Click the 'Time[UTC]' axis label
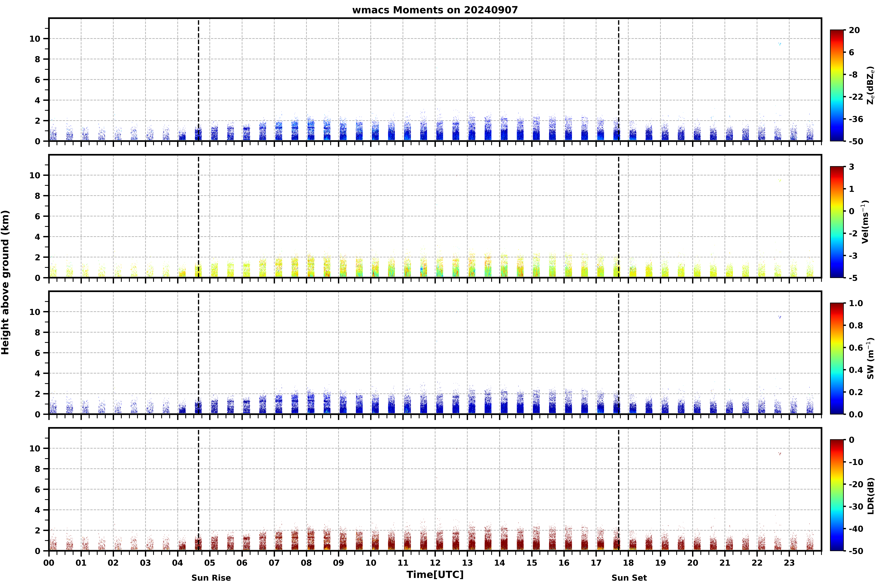 click(435, 575)
